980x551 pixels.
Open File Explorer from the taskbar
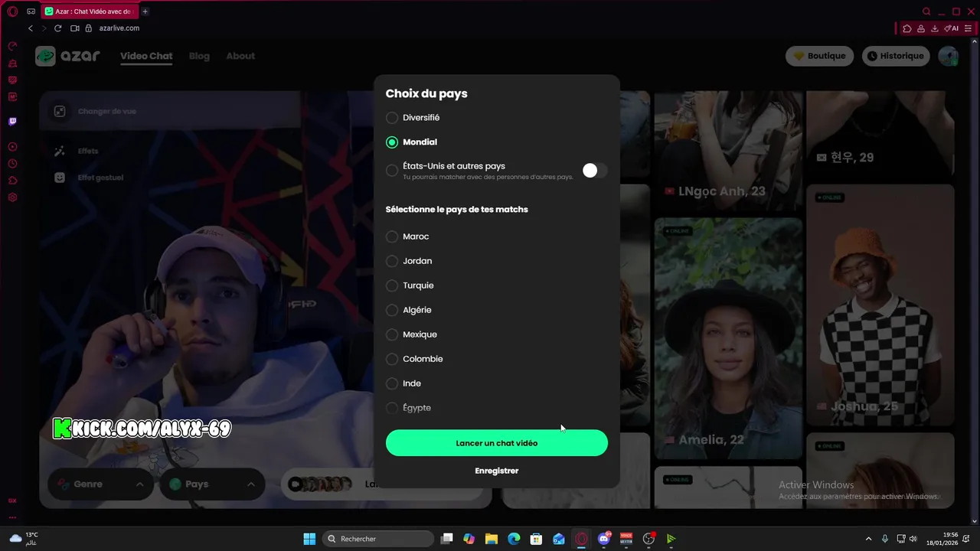point(492,539)
